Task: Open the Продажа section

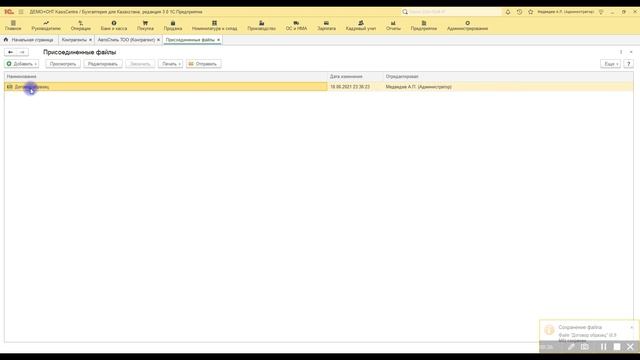Action: pos(173,26)
